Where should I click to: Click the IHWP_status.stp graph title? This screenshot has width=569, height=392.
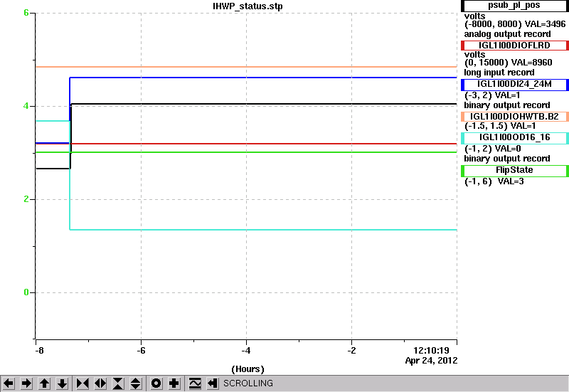[x=248, y=6]
